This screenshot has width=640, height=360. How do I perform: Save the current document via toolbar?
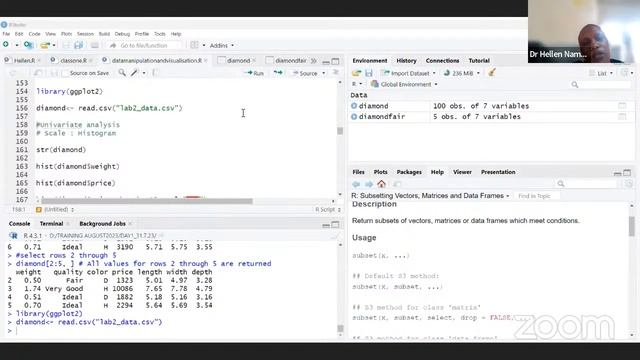pos(66,45)
